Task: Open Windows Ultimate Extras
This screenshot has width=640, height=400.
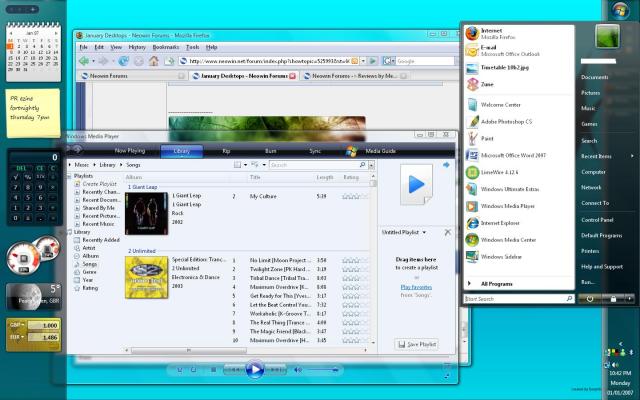Action: (x=518, y=189)
